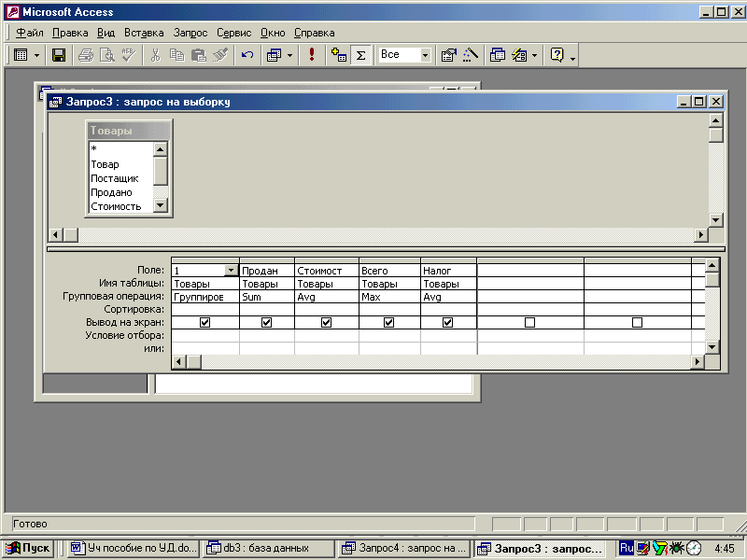Click the Office Assistant help icon
Viewport: 747px width, 560px height.
[557, 55]
